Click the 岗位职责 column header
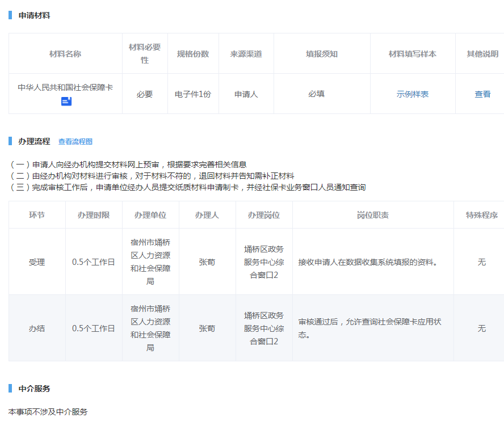 [373, 216]
